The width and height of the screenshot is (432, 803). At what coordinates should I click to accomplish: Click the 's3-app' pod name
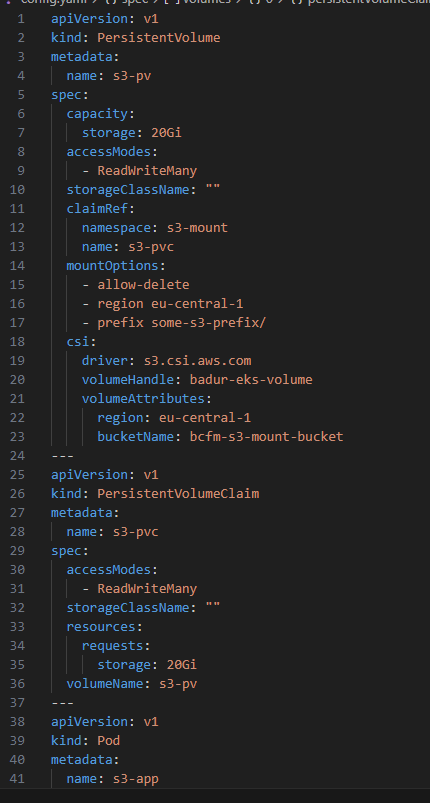[x=136, y=779]
